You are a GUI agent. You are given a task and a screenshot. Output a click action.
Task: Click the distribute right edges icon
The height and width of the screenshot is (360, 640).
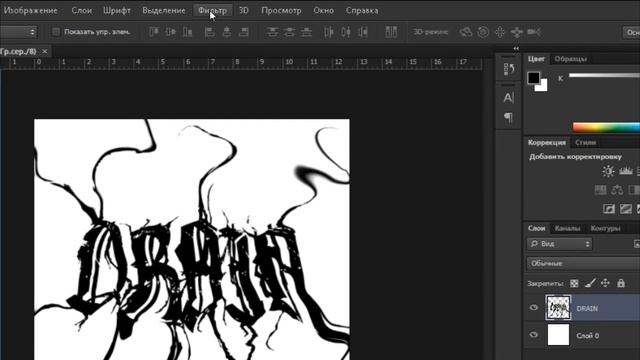tap(363, 32)
